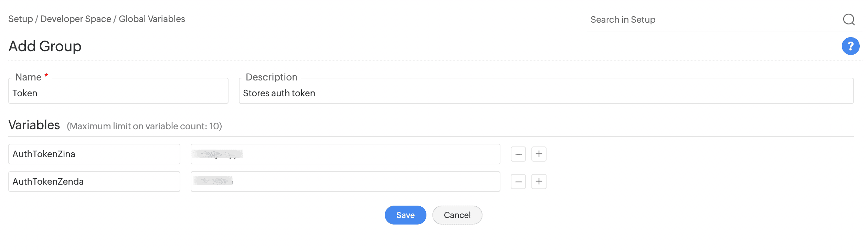Click the Add Group page heading

click(x=45, y=46)
